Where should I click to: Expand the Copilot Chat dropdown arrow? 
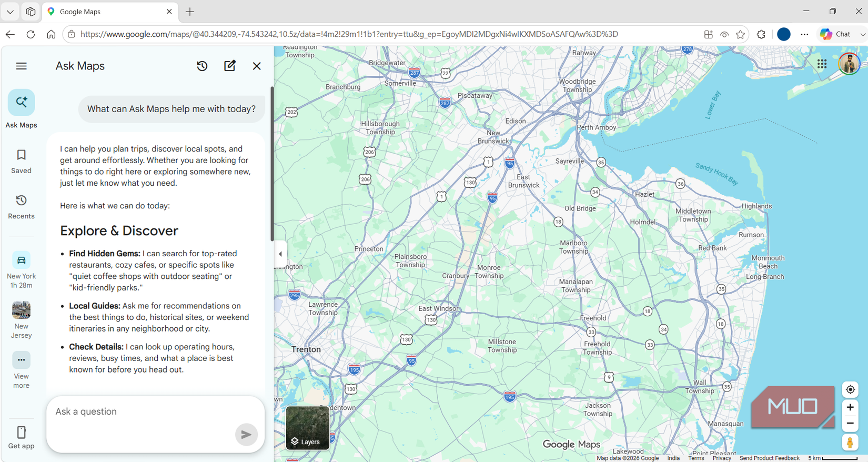coord(863,34)
